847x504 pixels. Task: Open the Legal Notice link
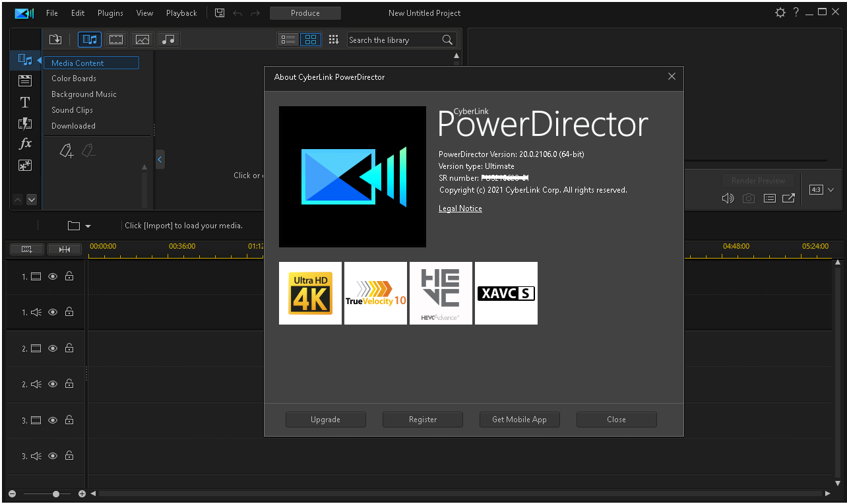point(460,208)
